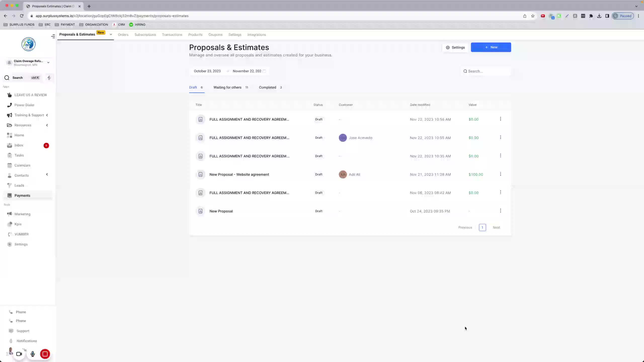
Task: Expand the Claim Overage Refund location dropdown
Action: pos(48,63)
